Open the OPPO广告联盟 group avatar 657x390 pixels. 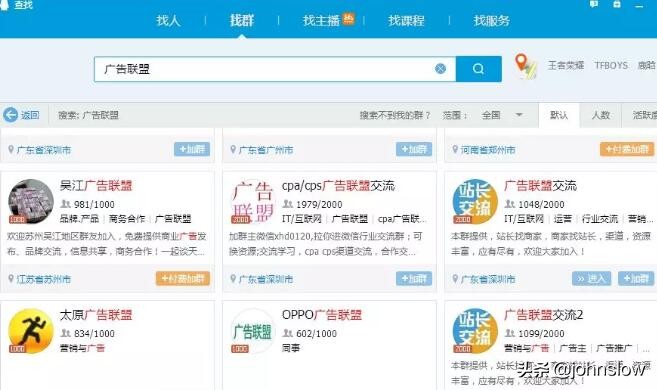(253, 331)
